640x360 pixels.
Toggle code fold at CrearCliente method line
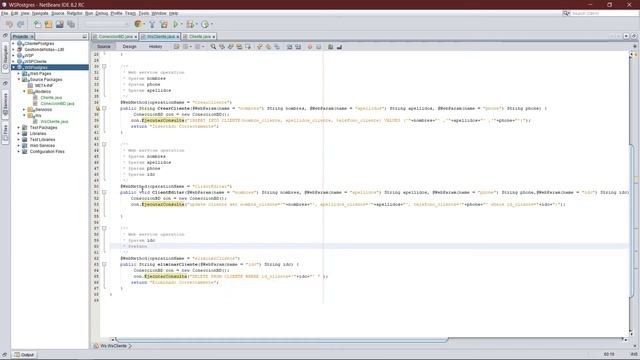pyautogui.click(x=104, y=108)
